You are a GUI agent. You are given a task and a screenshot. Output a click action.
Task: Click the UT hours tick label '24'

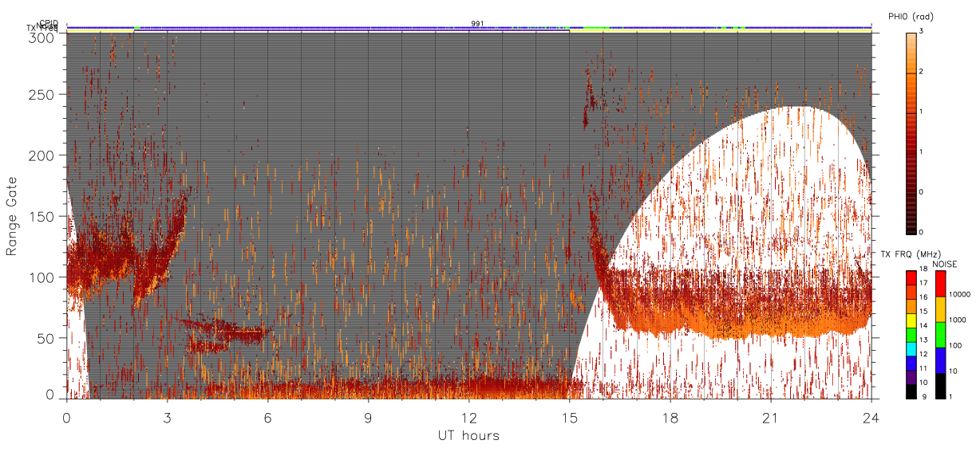(x=871, y=417)
